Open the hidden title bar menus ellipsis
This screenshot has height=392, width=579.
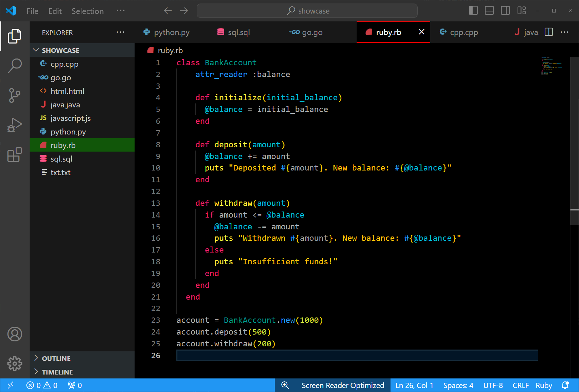pos(121,11)
